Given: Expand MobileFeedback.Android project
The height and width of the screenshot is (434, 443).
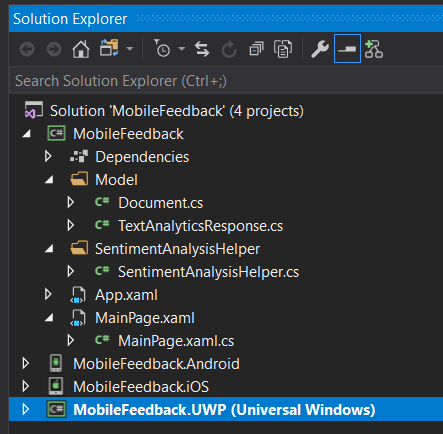Looking at the screenshot, I should (x=25, y=363).
